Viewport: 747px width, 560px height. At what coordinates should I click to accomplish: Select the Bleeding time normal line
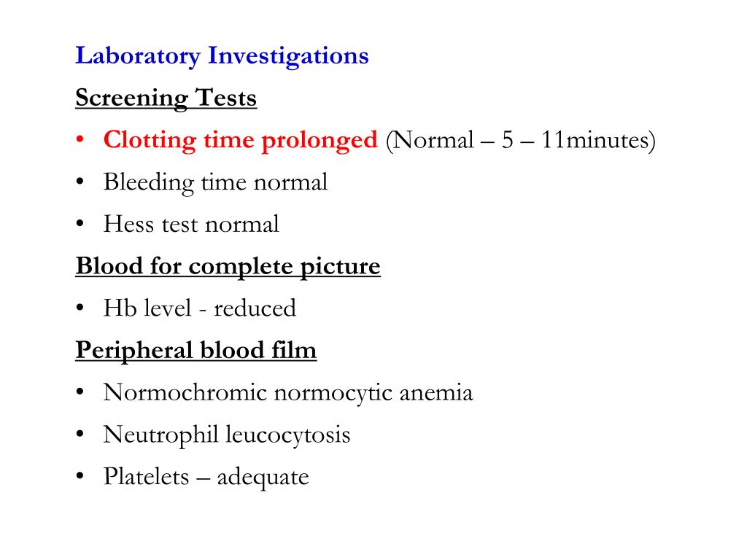coord(215,183)
